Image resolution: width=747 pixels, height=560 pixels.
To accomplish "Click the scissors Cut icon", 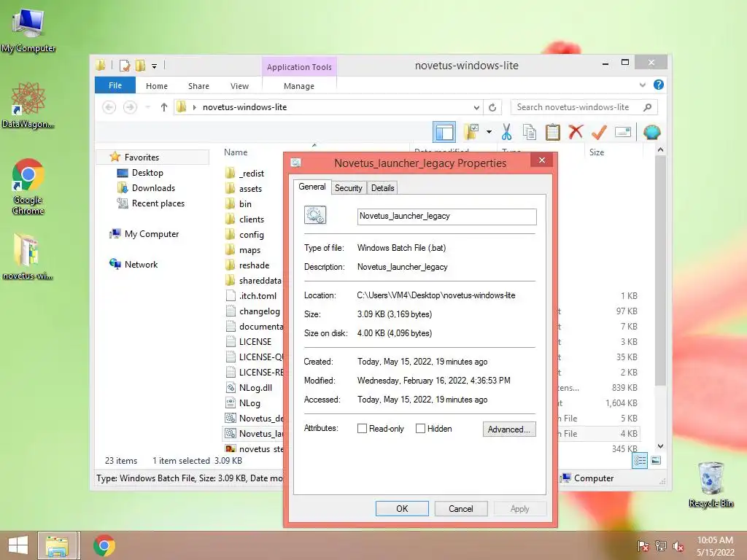I will [506, 133].
